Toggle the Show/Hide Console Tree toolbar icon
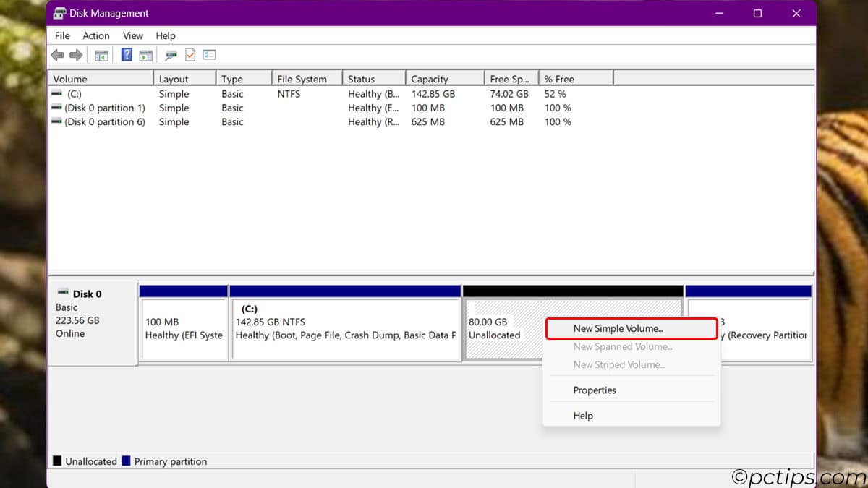Screen dimensions: 868x488 [x=102, y=55]
